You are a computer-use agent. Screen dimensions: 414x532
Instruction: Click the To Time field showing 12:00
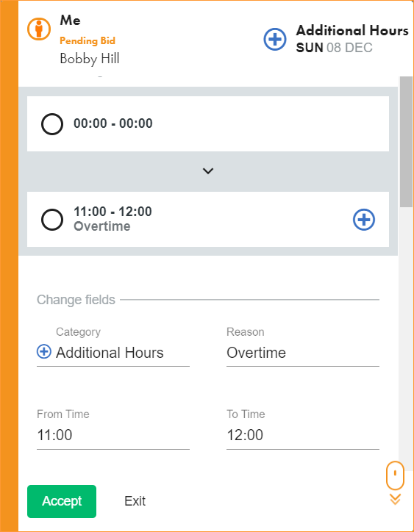coord(303,435)
